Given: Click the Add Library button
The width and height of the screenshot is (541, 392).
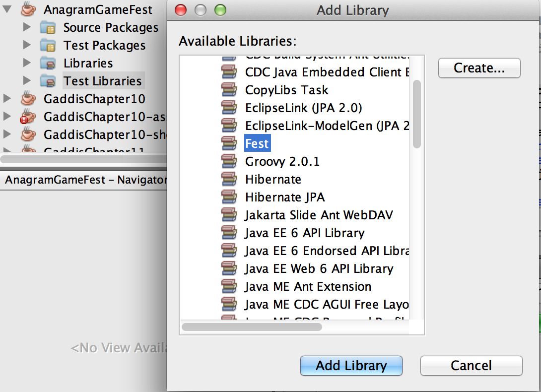Looking at the screenshot, I should click(x=351, y=366).
